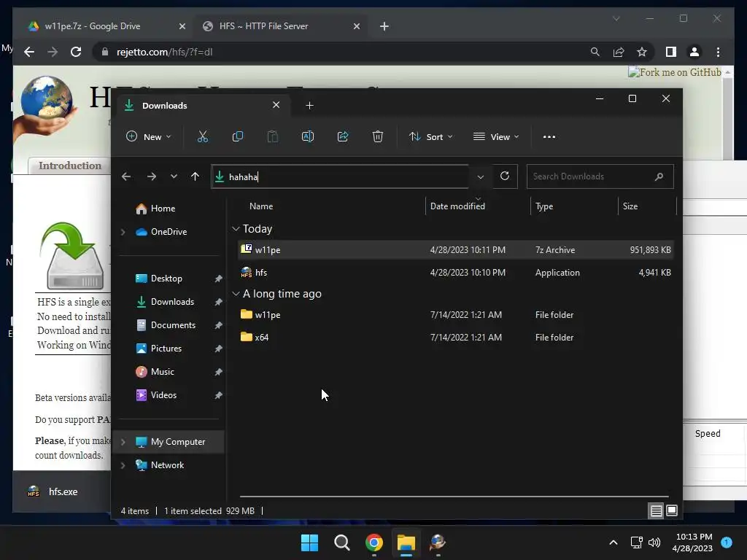Switch to details view layout icon
Image resolution: width=747 pixels, height=560 pixels.
[656, 511]
